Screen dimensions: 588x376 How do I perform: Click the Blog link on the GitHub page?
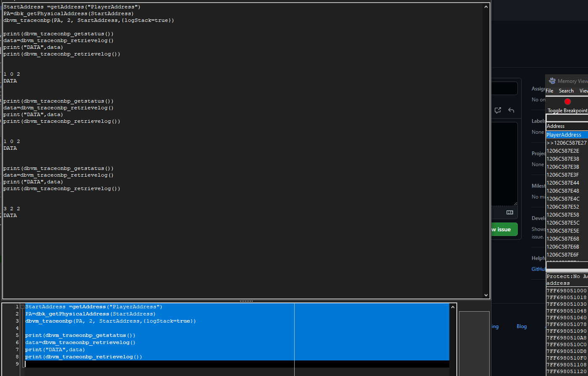coord(522,326)
